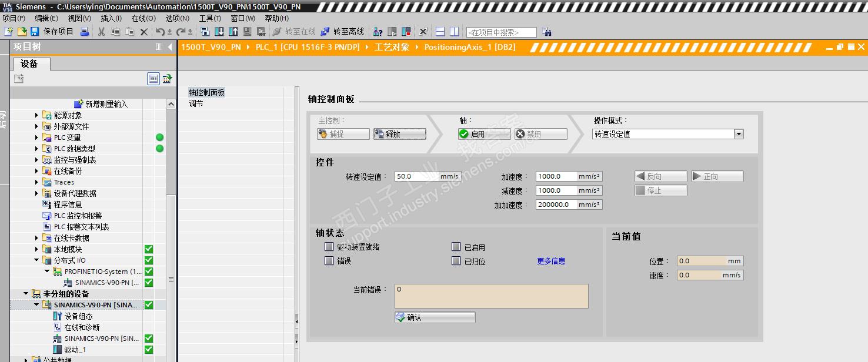Expand the Traces folder

pos(36,182)
